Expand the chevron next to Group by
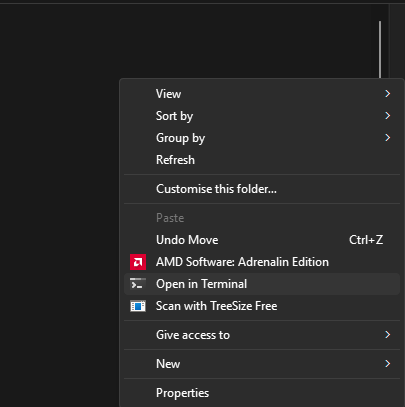Screen dimensions: 405x407 coord(387,138)
